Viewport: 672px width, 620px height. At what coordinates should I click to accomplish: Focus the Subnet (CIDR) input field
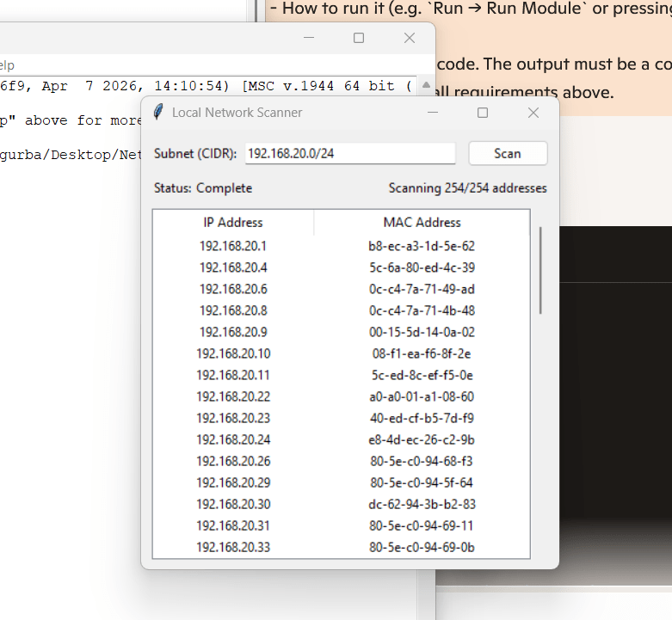point(349,153)
